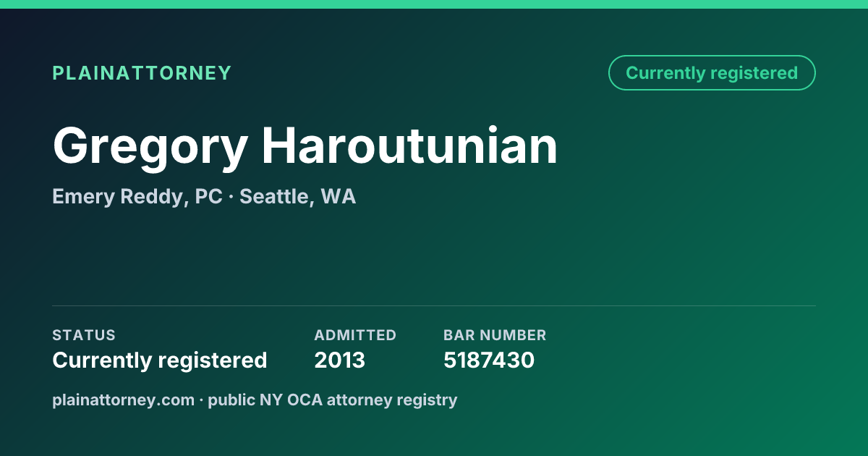Viewport: 868px width, 456px height.
Task: Click the WA state abbreviation
Action: pyautogui.click(x=338, y=197)
